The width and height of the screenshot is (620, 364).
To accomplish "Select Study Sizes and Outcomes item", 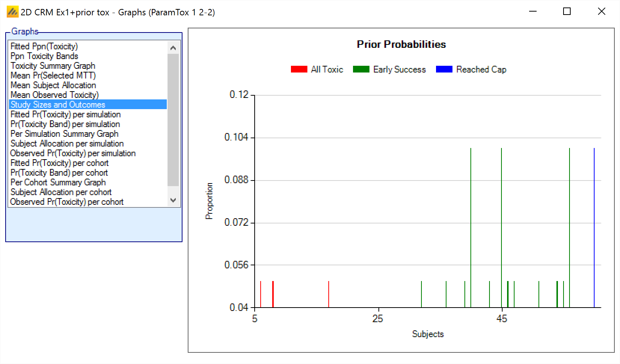I will (58, 105).
